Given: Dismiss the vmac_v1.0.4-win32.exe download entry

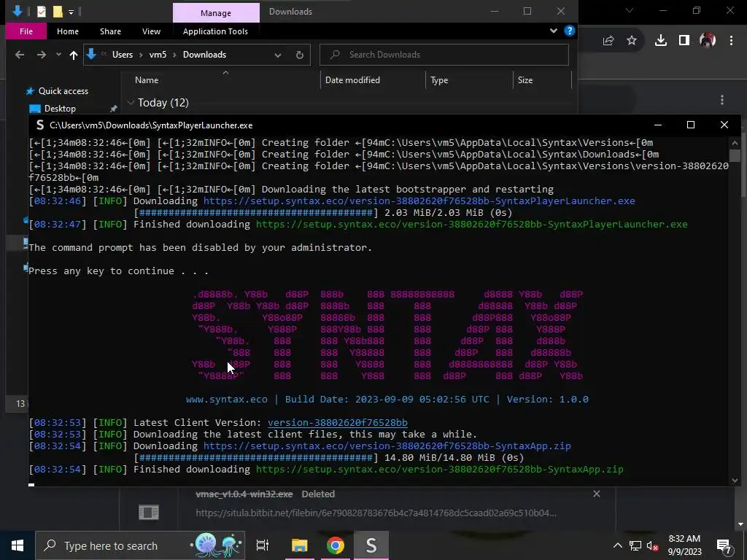Looking at the screenshot, I should click(x=597, y=494).
